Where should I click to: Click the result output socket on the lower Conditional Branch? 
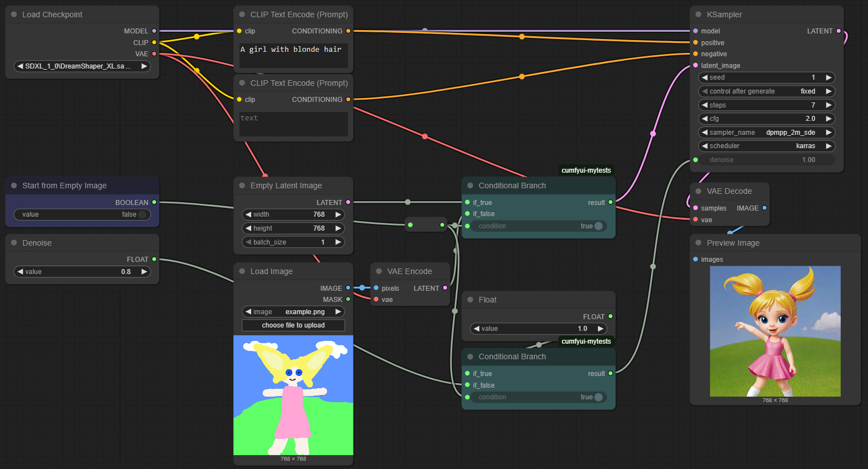pyautogui.click(x=610, y=373)
